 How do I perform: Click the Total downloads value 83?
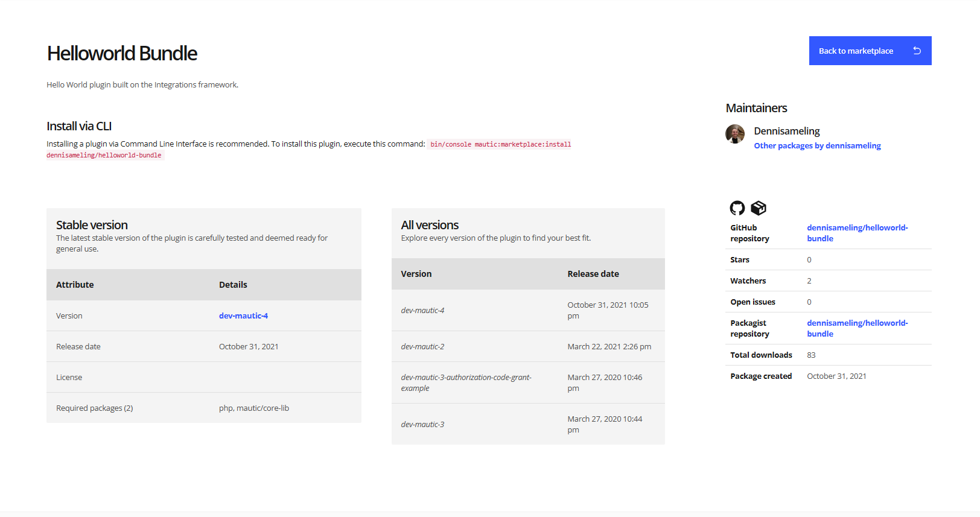pyautogui.click(x=811, y=355)
